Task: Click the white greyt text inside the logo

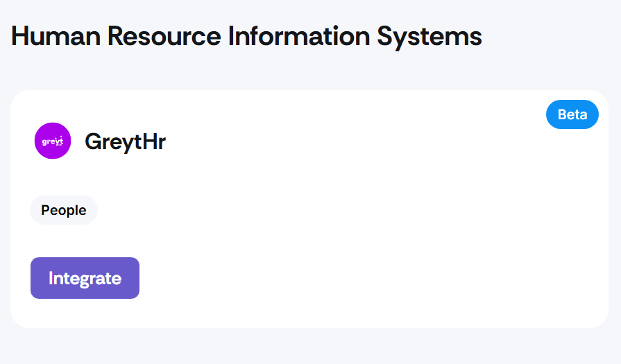Action: click(53, 141)
